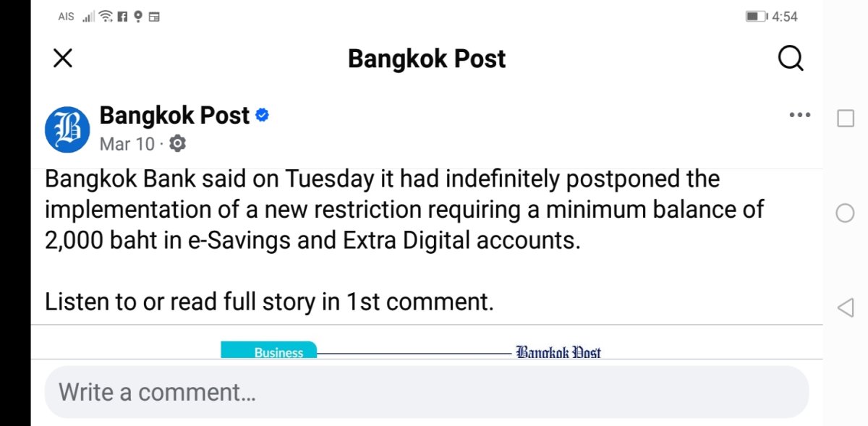The width and height of the screenshot is (868, 426).
Task: Tap the Bangkok Post page title header
Action: pyautogui.click(x=427, y=59)
